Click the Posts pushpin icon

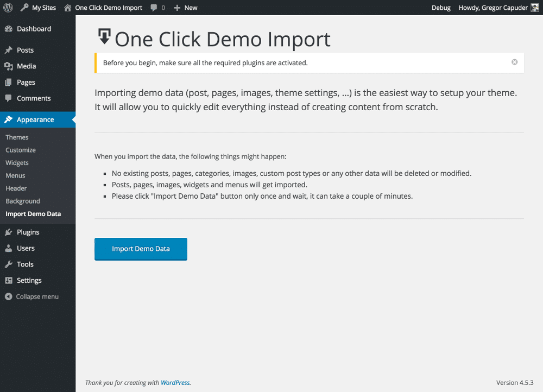[9, 50]
